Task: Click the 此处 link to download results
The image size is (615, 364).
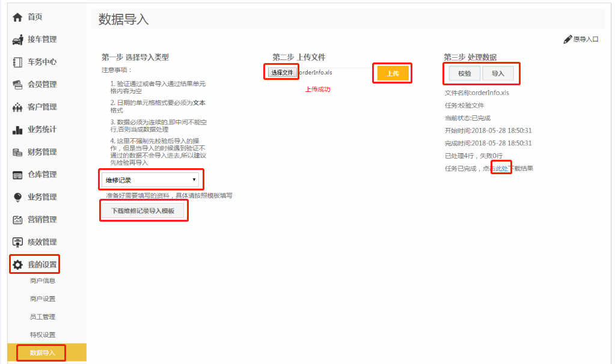Action: click(501, 168)
